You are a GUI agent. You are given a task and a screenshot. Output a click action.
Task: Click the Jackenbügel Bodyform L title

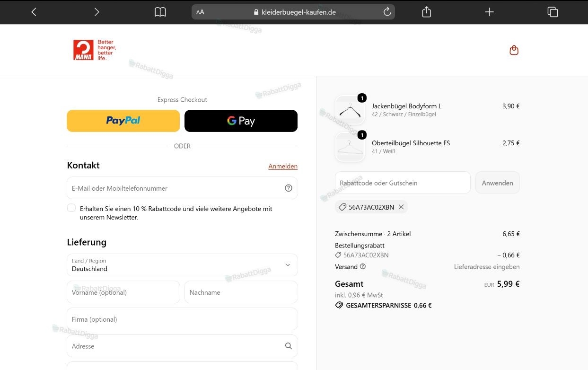point(406,106)
